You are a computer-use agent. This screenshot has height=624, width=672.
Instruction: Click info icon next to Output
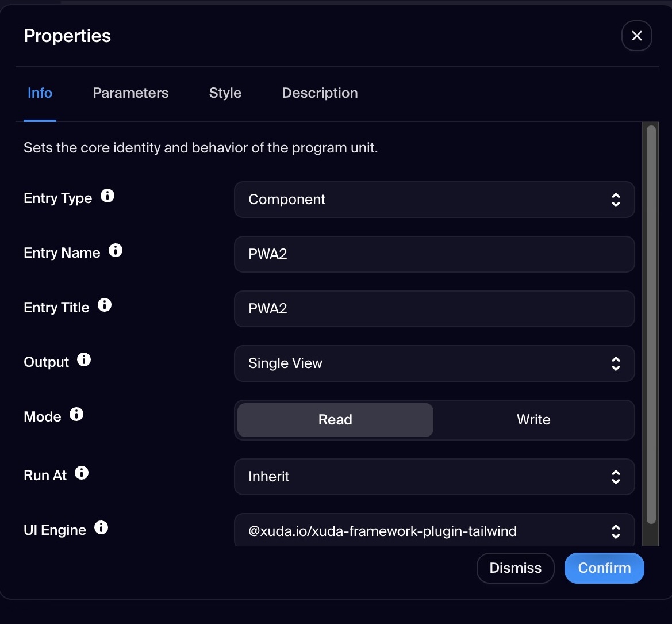point(84,360)
